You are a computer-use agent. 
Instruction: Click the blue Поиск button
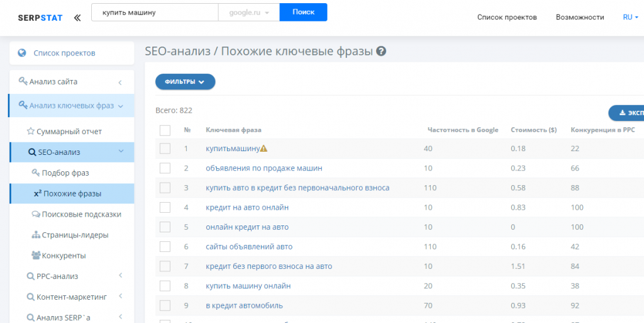point(304,13)
